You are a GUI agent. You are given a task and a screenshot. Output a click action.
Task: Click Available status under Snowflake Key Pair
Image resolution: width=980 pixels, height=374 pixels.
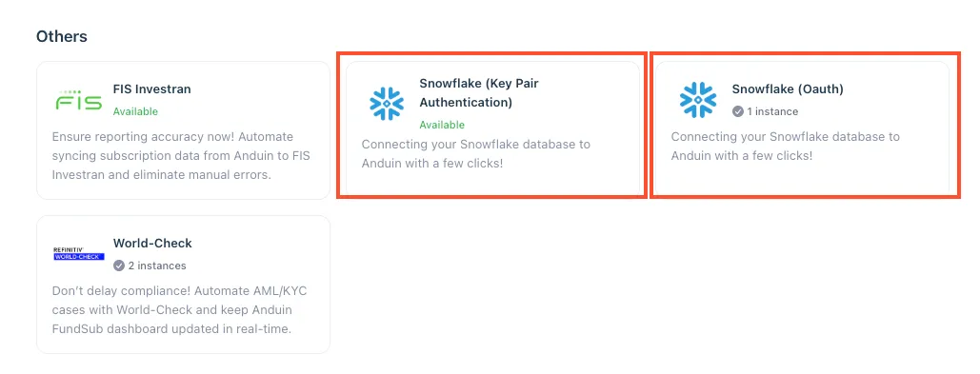(x=442, y=125)
